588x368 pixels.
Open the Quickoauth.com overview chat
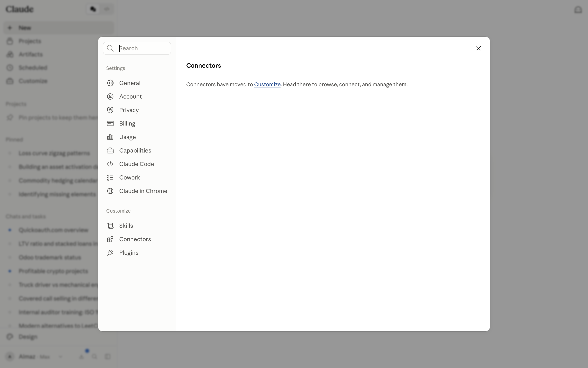pyautogui.click(x=53, y=230)
